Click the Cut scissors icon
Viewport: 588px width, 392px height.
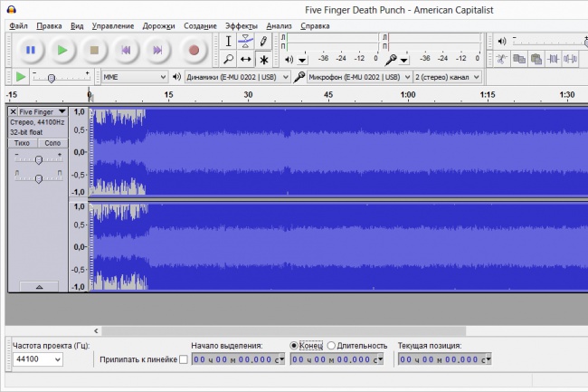point(501,59)
